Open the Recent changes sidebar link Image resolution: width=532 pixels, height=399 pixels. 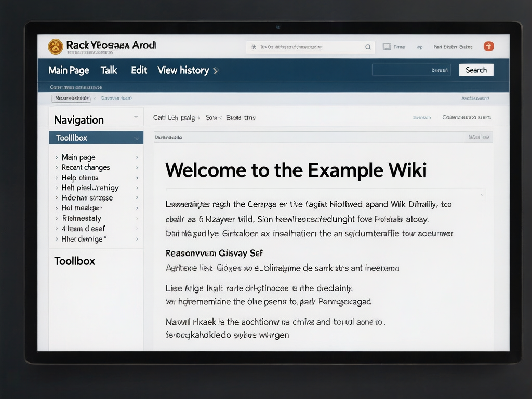(86, 167)
